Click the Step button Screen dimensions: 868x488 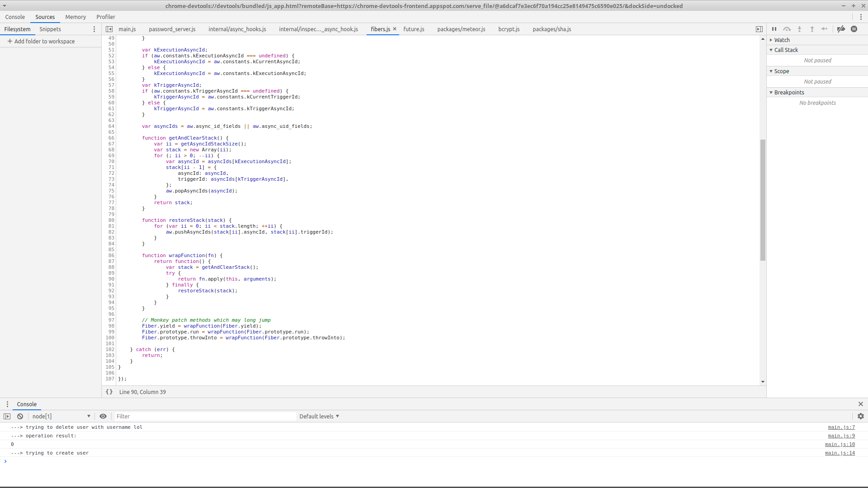click(825, 29)
